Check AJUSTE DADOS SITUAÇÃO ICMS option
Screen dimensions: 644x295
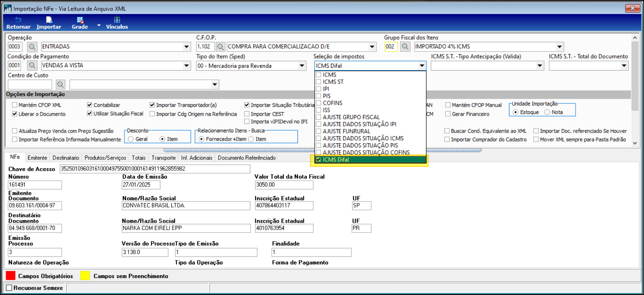(318, 138)
